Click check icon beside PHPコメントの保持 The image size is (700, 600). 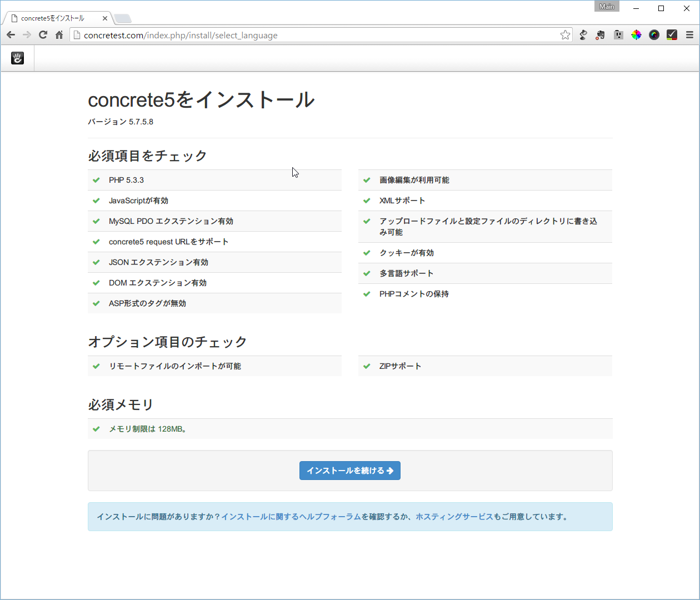(367, 294)
